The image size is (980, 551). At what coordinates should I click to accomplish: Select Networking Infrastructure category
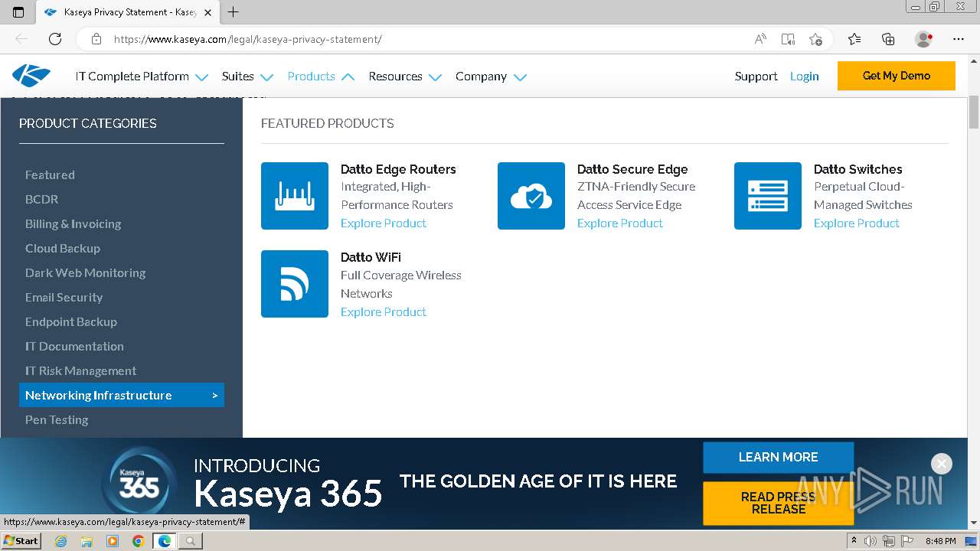(x=122, y=395)
